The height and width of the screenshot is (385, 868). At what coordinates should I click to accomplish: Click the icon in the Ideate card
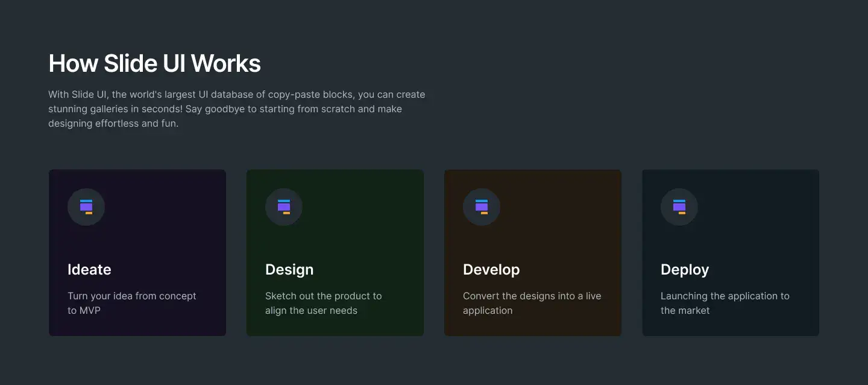coord(86,207)
